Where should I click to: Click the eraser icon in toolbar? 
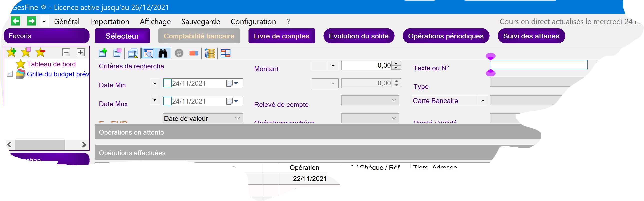point(194,53)
